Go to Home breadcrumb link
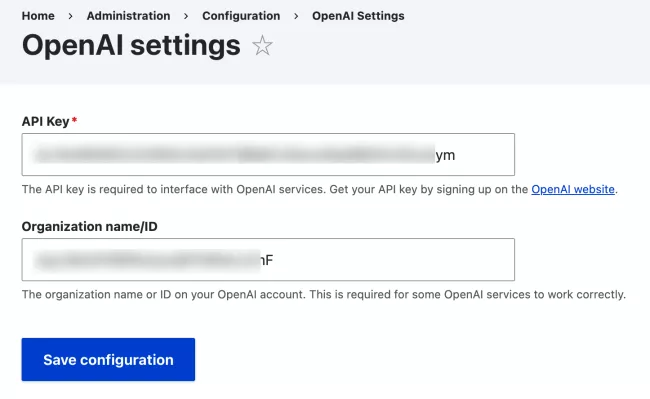 pyautogui.click(x=38, y=16)
